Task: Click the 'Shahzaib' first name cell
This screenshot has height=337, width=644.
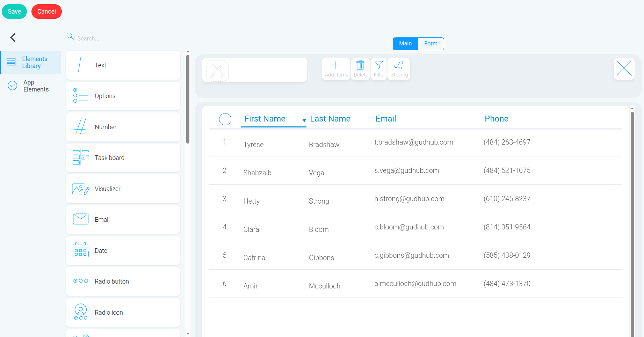Action: (x=257, y=173)
